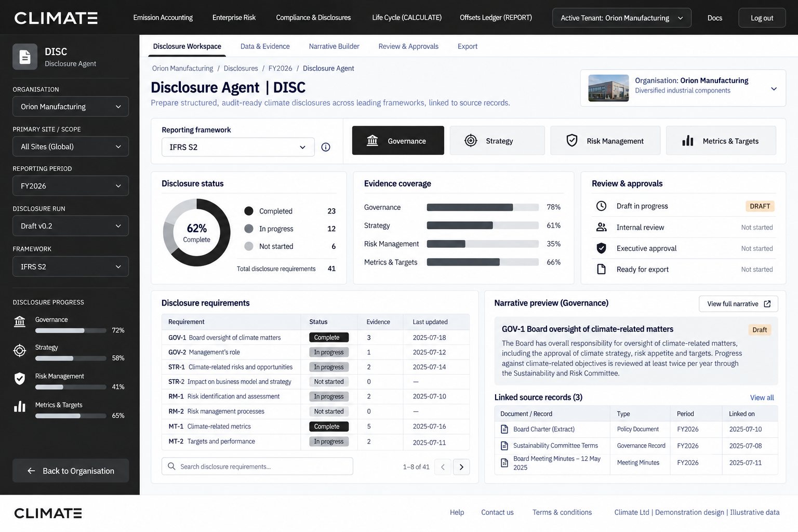Image resolution: width=798 pixels, height=532 pixels.
Task: Open the Review & Approvals tab
Action: (x=408, y=46)
